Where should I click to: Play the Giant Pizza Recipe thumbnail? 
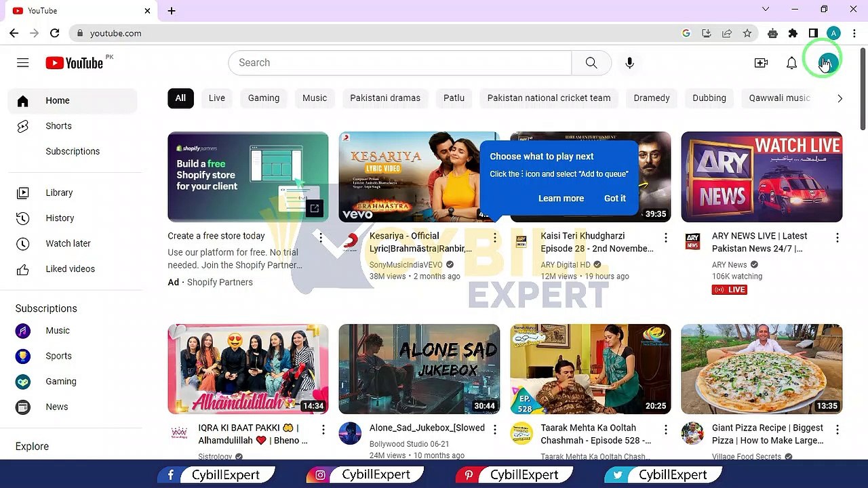pyautogui.click(x=762, y=369)
